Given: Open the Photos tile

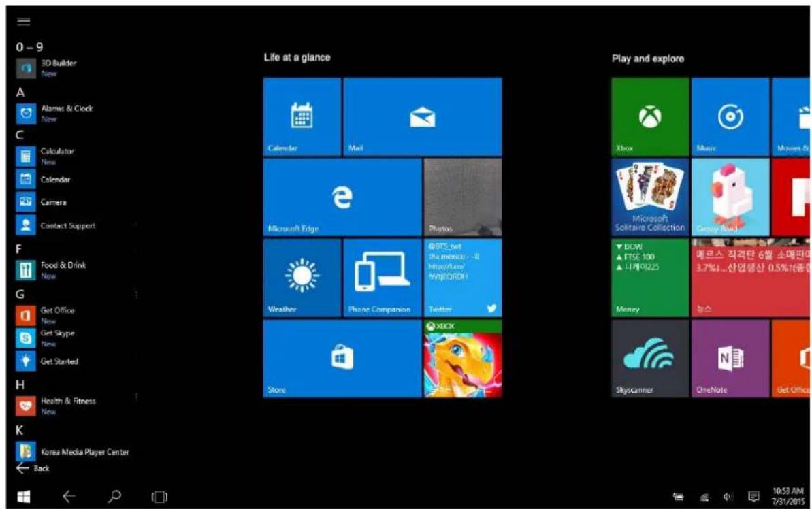Looking at the screenshot, I should (463, 197).
